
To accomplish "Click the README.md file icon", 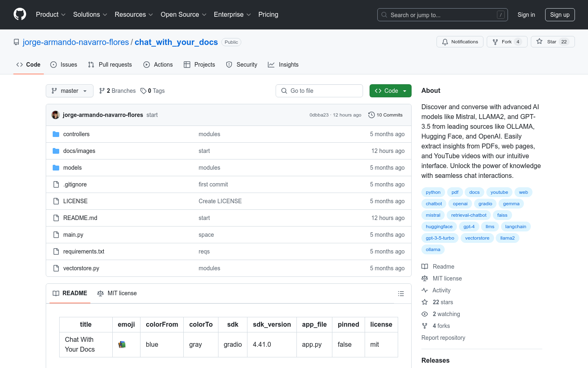I will [56, 218].
